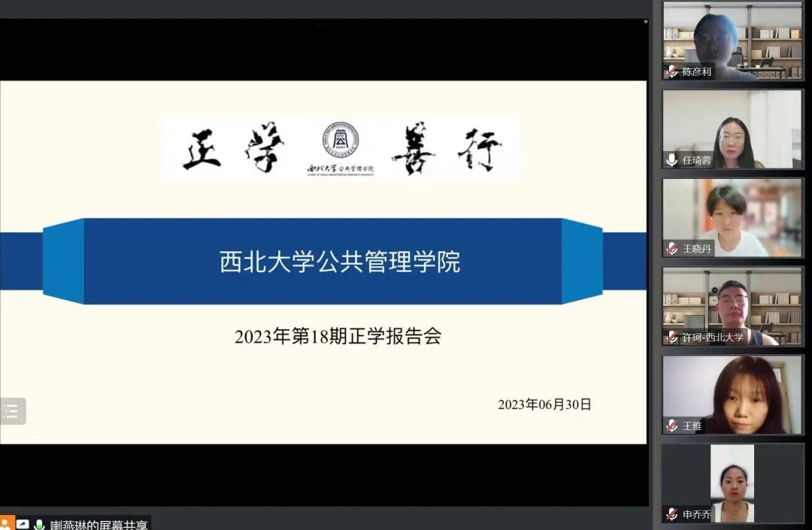Click muted mic icon beside 申乔乔
The width and height of the screenshot is (812, 530).
[x=672, y=514]
